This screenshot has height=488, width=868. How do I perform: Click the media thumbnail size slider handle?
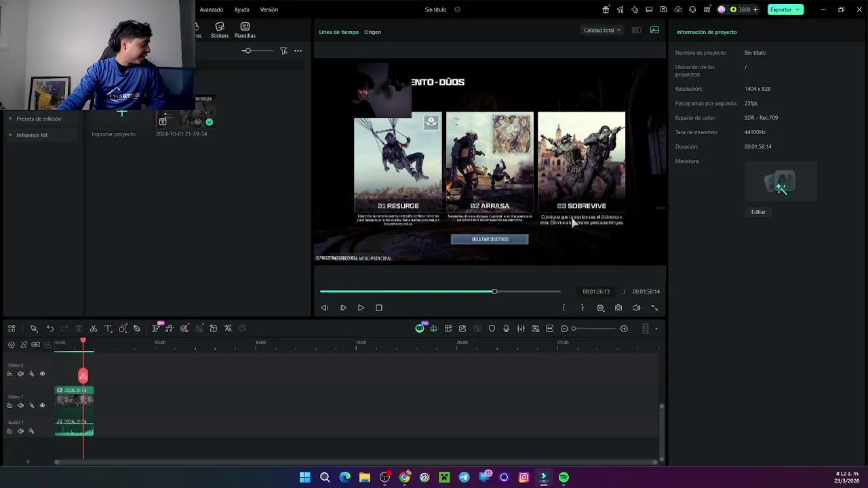click(x=248, y=51)
